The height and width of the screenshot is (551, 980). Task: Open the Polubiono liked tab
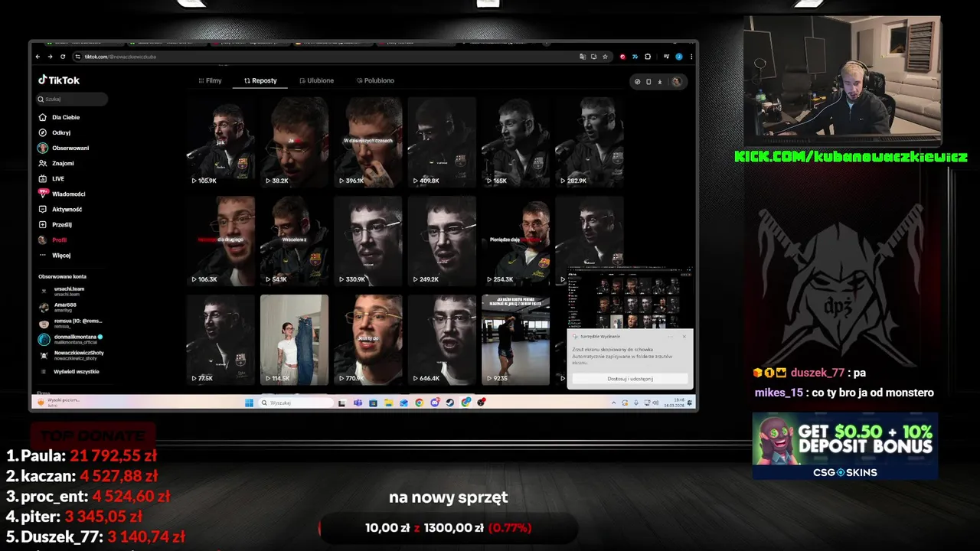coord(375,80)
